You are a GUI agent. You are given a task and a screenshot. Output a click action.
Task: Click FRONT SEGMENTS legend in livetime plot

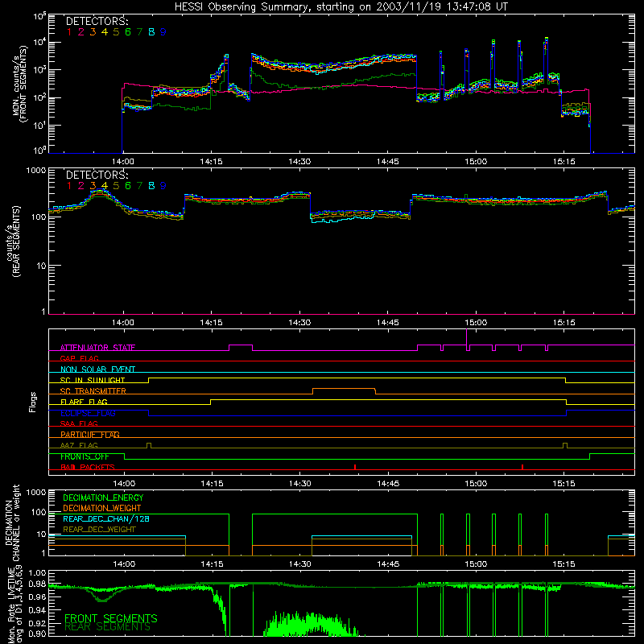click(x=111, y=618)
